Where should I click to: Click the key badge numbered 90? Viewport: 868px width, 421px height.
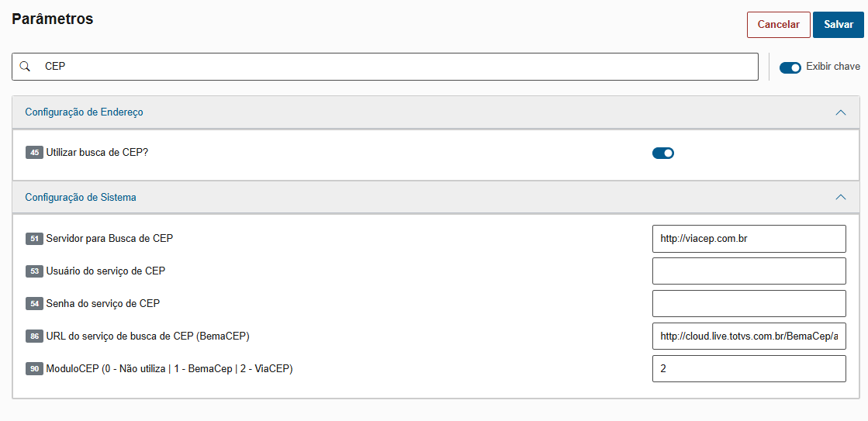pyautogui.click(x=34, y=369)
